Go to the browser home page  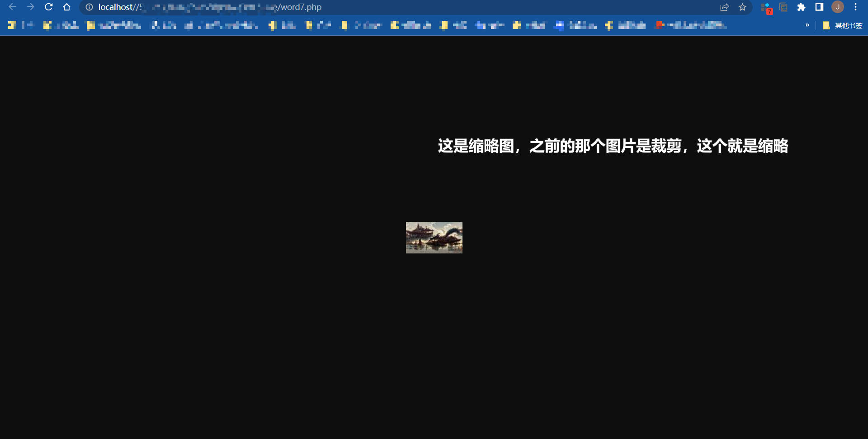click(67, 7)
